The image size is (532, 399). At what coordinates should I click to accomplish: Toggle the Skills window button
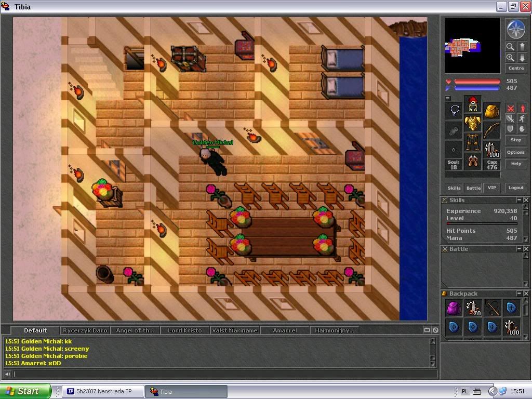pyautogui.click(x=454, y=188)
